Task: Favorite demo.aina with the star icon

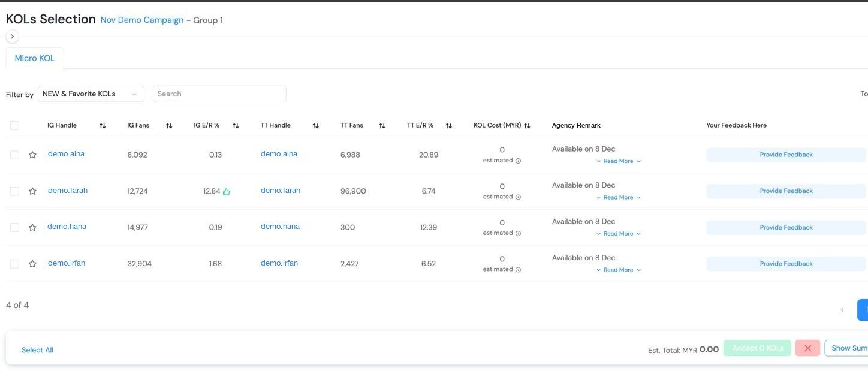Action: [x=32, y=155]
